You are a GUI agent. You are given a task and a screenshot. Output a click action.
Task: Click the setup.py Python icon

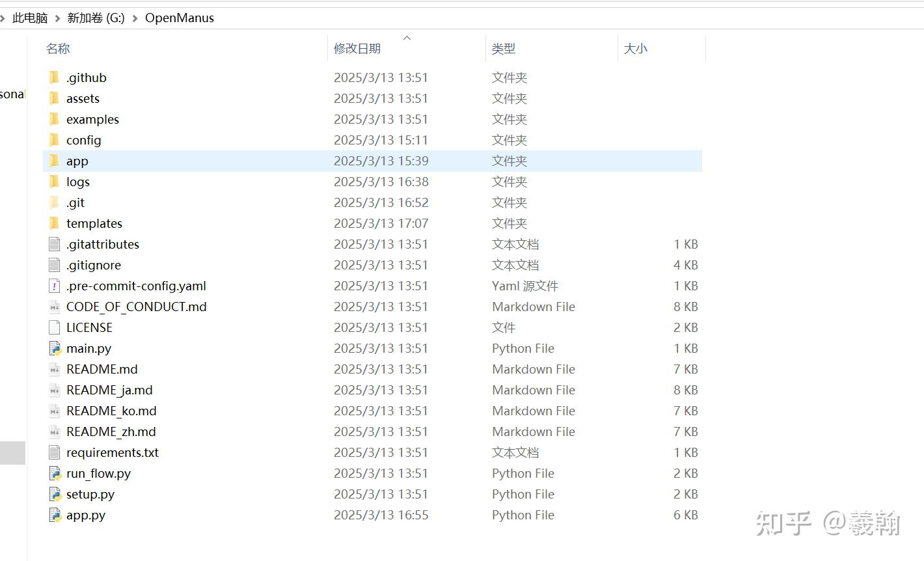[55, 495]
